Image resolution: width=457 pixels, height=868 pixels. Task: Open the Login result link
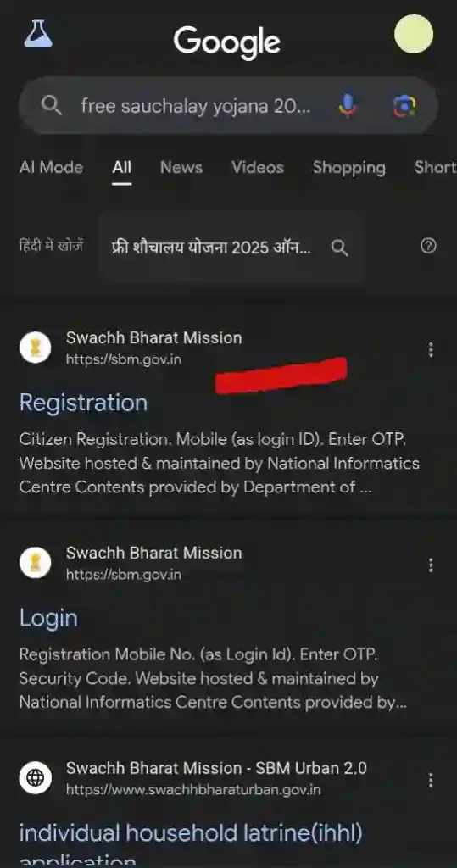(48, 619)
